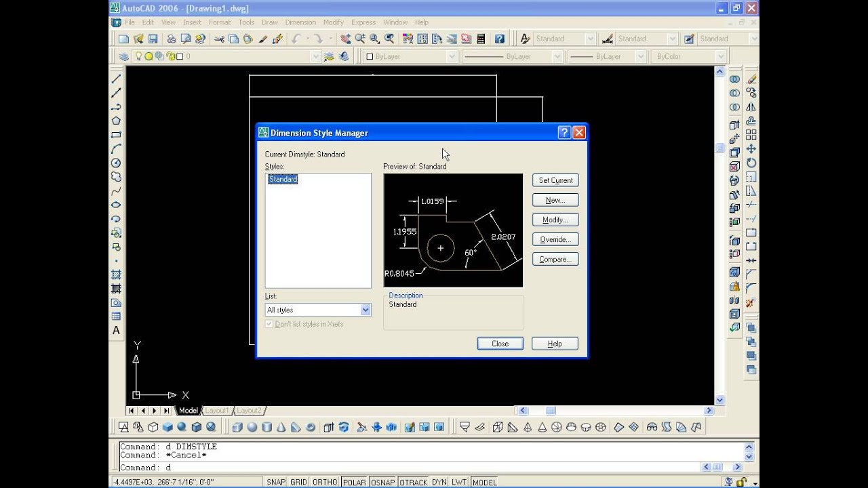Viewport: 868px width, 488px height.
Task: Open the lineweight control ByLayer dropdown
Action: [642, 56]
